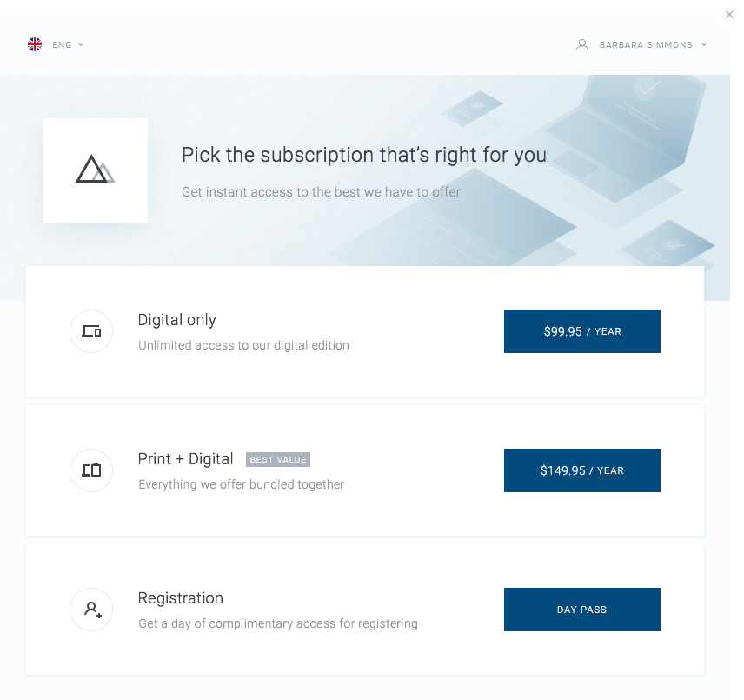The image size is (744, 700).
Task: Click the Registration option title
Action: (181, 598)
